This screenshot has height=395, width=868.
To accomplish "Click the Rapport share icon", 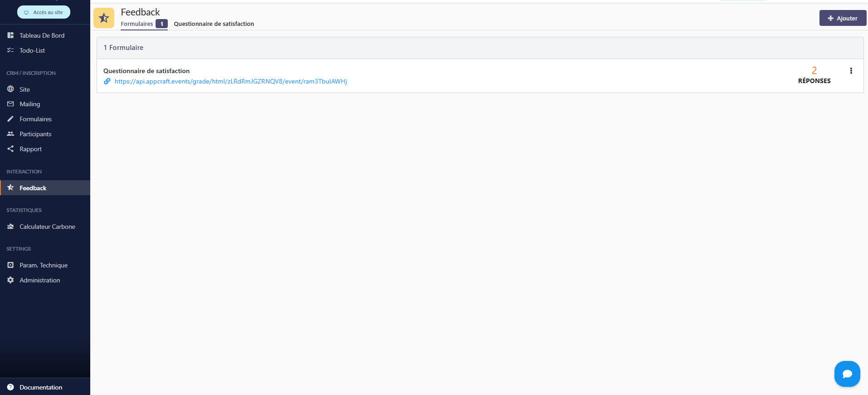I will pyautogui.click(x=10, y=149).
